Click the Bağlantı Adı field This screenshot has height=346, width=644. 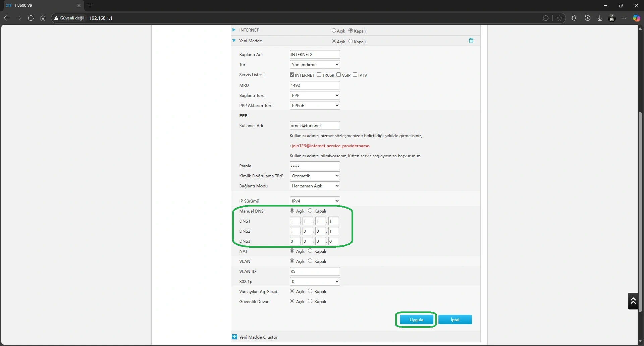pyautogui.click(x=315, y=54)
